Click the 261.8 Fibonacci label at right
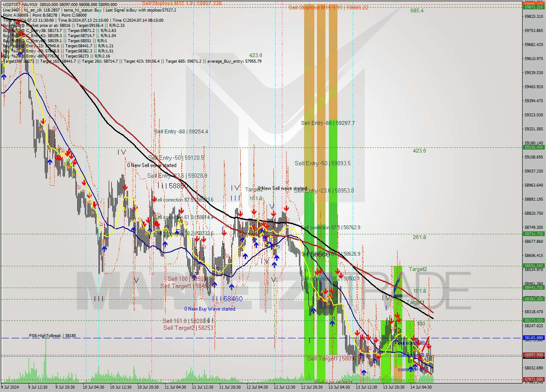 (x=419, y=237)
